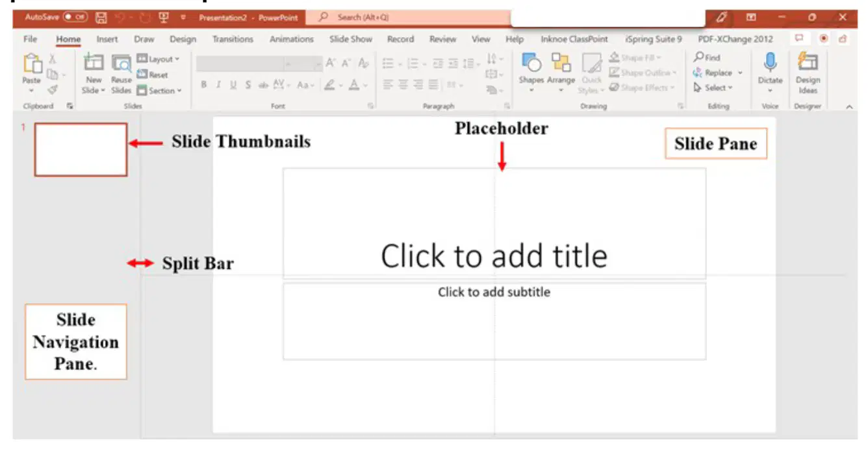868x453 pixels.
Task: Toggle Italic formatting
Action: (218, 85)
